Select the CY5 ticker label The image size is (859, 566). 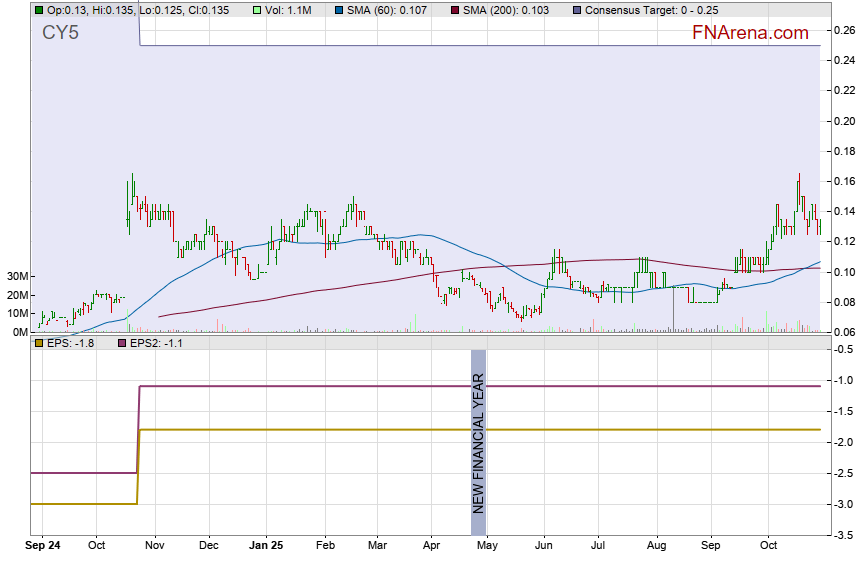pyautogui.click(x=61, y=34)
